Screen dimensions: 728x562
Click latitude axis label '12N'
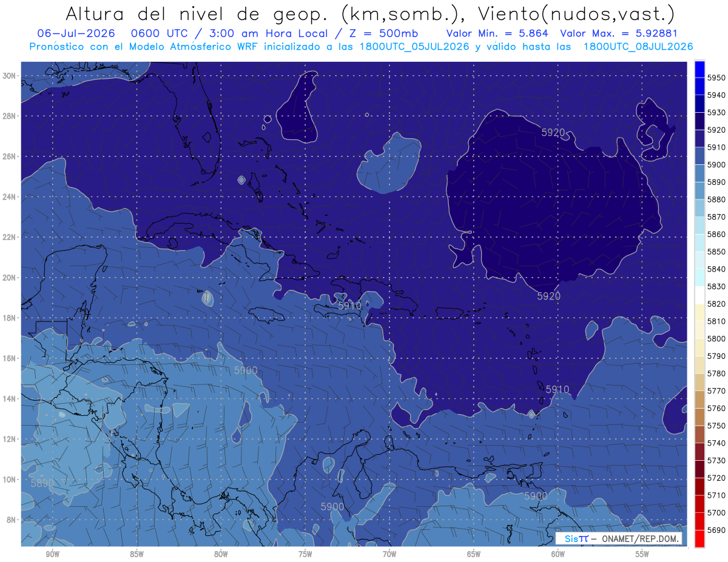coord(8,439)
